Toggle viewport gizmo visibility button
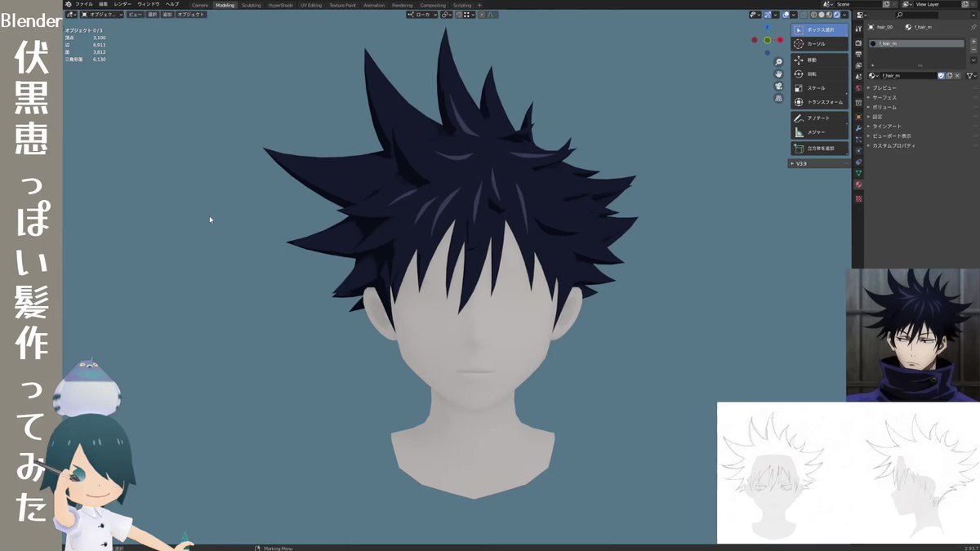This screenshot has width=980, height=551. click(767, 15)
